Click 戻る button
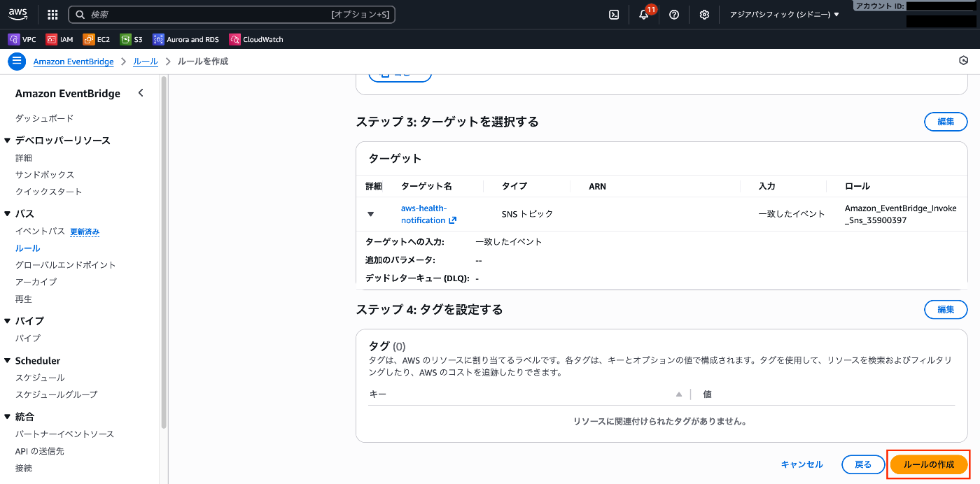This screenshot has width=980, height=484. [864, 464]
